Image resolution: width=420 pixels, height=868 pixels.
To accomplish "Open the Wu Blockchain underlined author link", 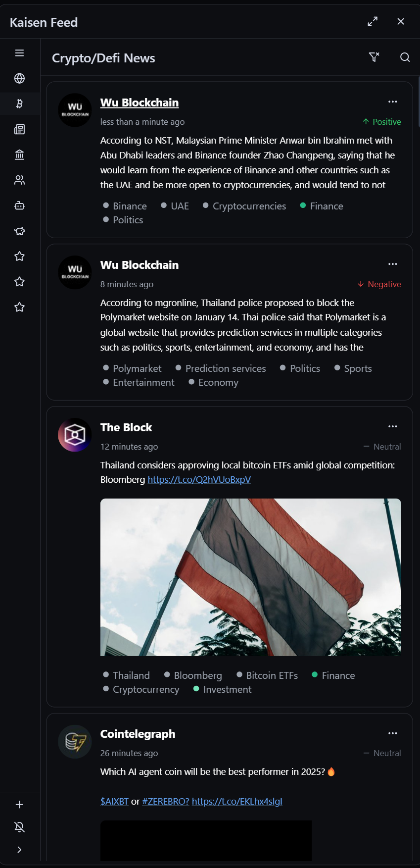I will pos(139,102).
